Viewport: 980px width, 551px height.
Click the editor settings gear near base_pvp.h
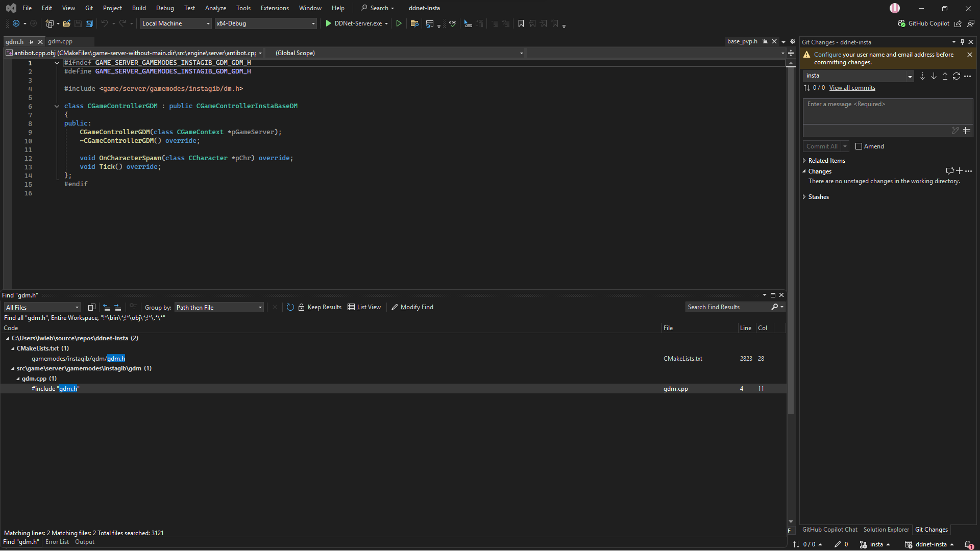(793, 42)
